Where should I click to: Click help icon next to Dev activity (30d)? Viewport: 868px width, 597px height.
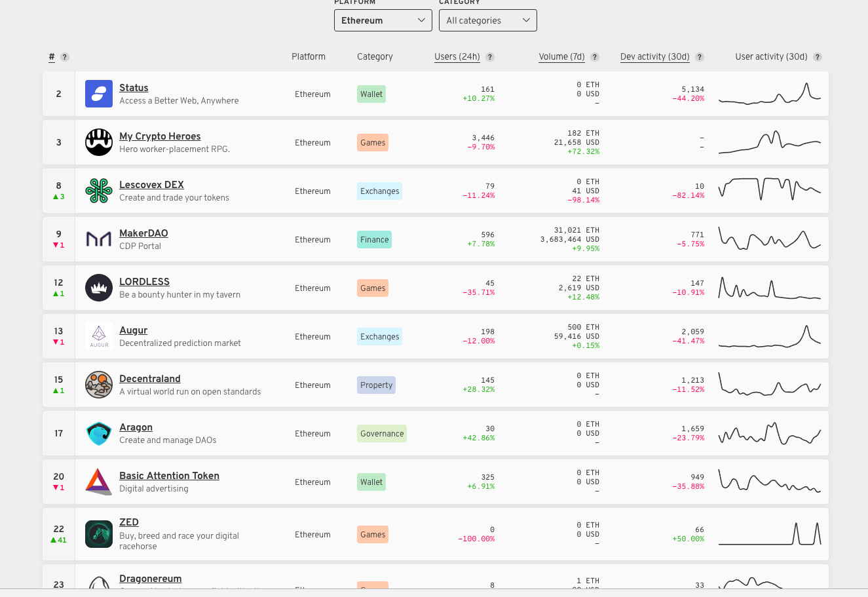tap(700, 57)
